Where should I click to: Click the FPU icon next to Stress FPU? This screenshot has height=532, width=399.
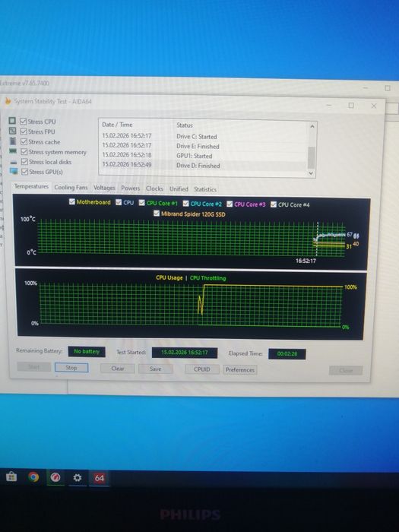(x=13, y=131)
